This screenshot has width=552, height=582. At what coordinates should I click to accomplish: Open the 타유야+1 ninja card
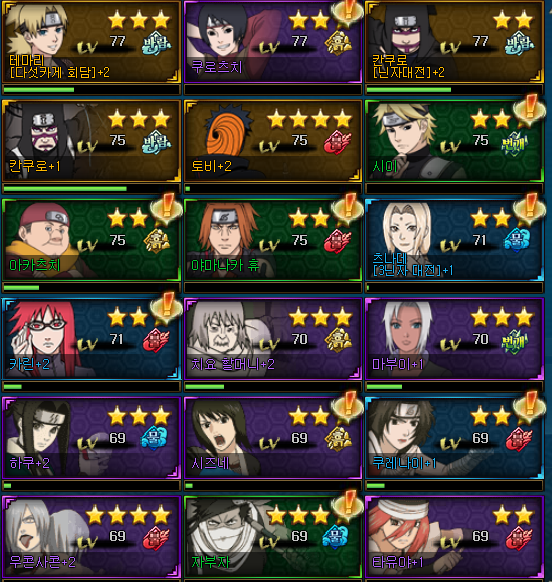pos(455,537)
